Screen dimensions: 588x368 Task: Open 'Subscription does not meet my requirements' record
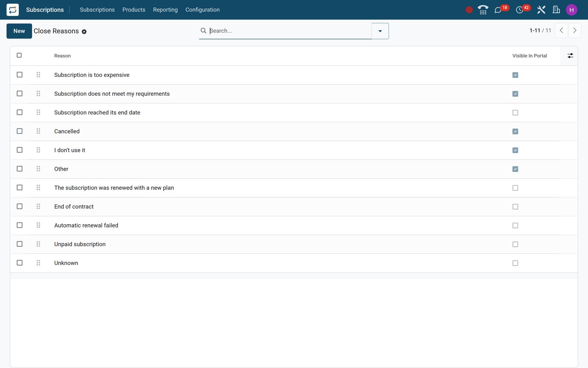click(112, 94)
